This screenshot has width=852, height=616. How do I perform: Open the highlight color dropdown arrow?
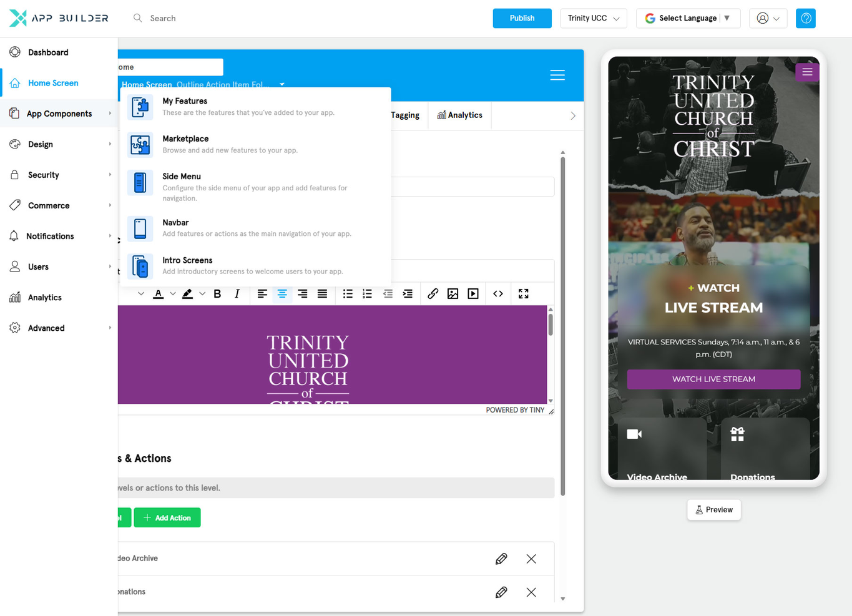pyautogui.click(x=202, y=294)
